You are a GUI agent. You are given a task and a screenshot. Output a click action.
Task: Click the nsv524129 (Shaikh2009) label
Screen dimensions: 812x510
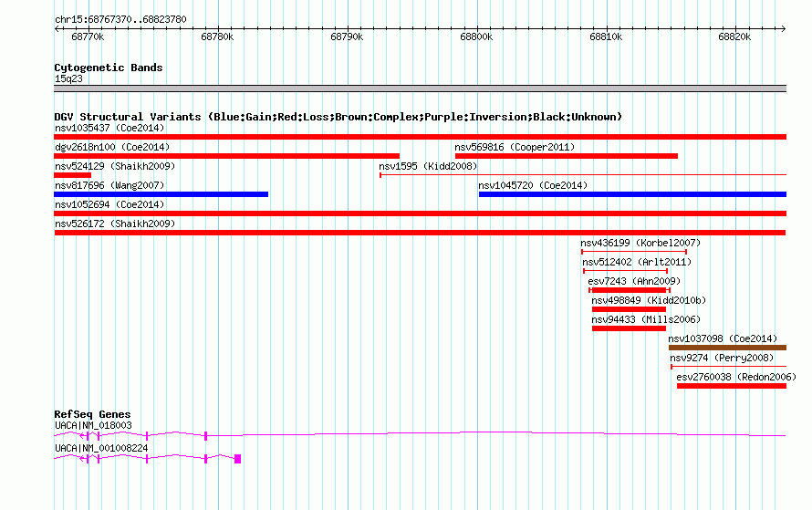tap(115, 166)
